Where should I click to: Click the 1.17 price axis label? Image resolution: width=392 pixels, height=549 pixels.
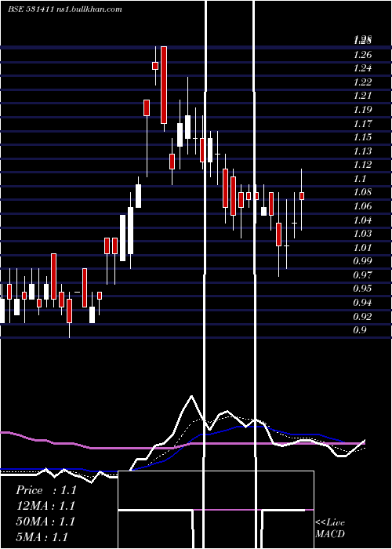tap(362, 124)
